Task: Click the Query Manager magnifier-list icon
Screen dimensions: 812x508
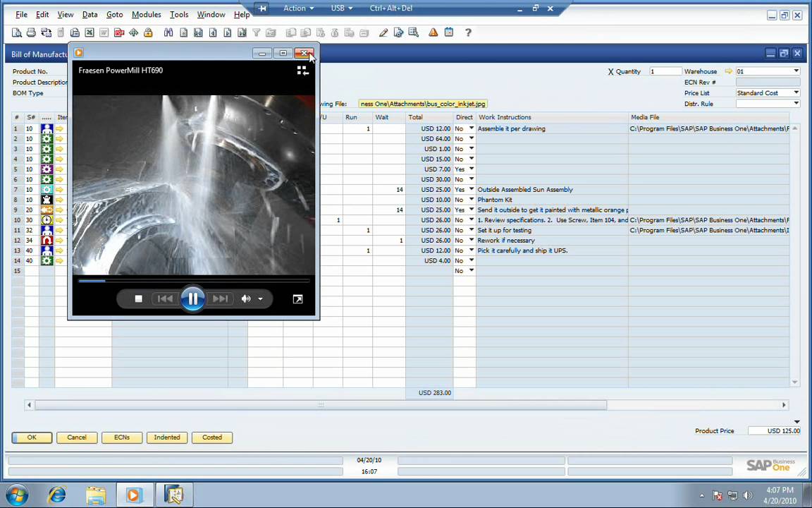Action: [413, 32]
